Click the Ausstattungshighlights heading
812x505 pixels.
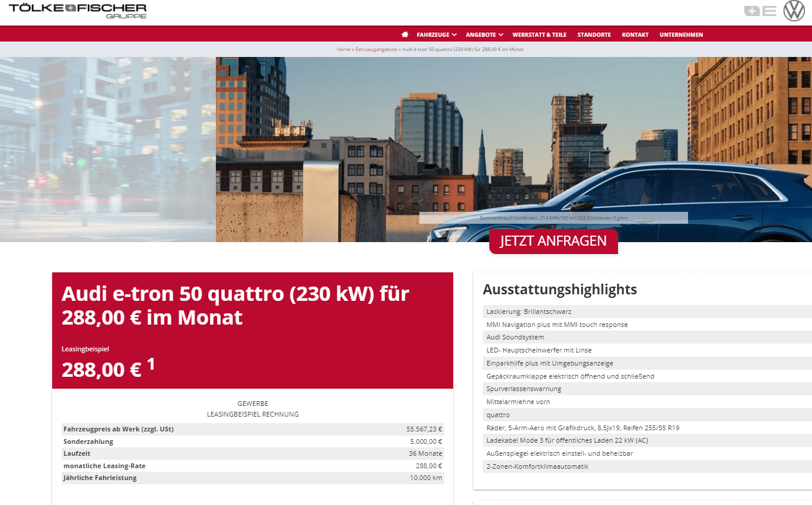(560, 290)
